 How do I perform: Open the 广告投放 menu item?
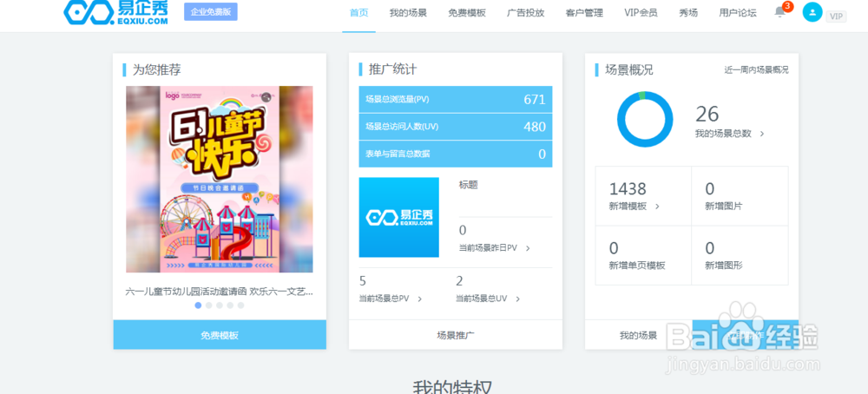pos(525,13)
